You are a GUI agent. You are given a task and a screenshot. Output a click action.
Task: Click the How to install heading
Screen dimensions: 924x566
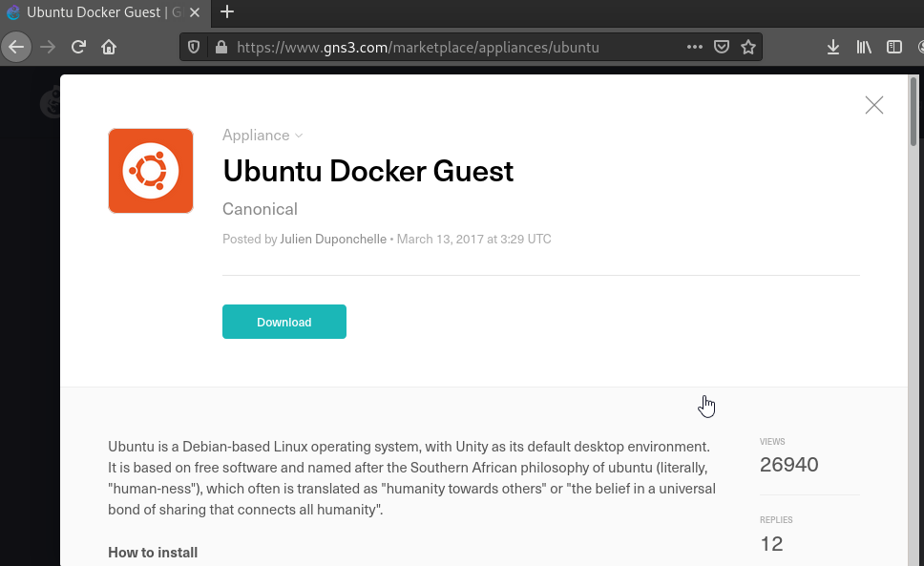(x=153, y=553)
